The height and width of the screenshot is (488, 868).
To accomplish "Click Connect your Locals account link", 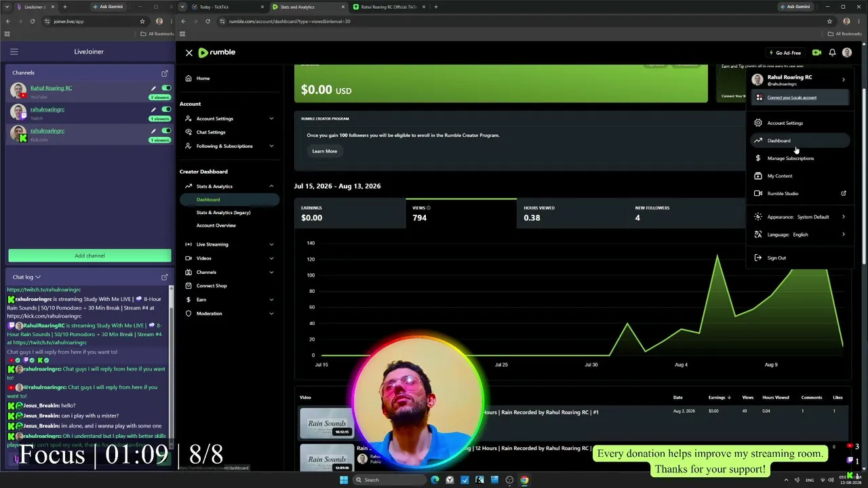I will 792,98.
